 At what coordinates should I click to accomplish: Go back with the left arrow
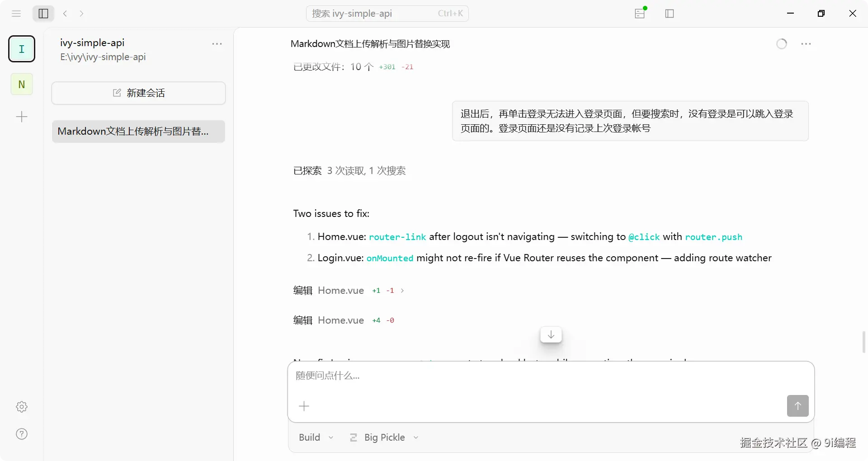click(x=65, y=14)
